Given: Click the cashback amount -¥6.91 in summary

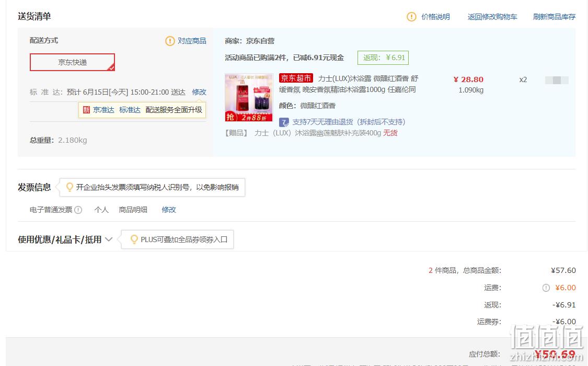Looking at the screenshot, I should [x=564, y=305].
